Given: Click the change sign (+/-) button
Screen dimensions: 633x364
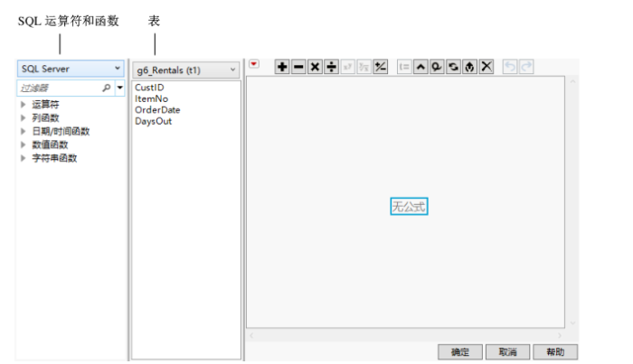Looking at the screenshot, I should 381,67.
